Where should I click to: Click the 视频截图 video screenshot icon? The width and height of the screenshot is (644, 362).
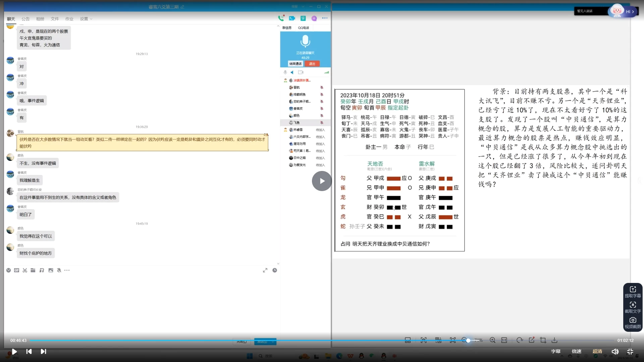click(x=633, y=320)
